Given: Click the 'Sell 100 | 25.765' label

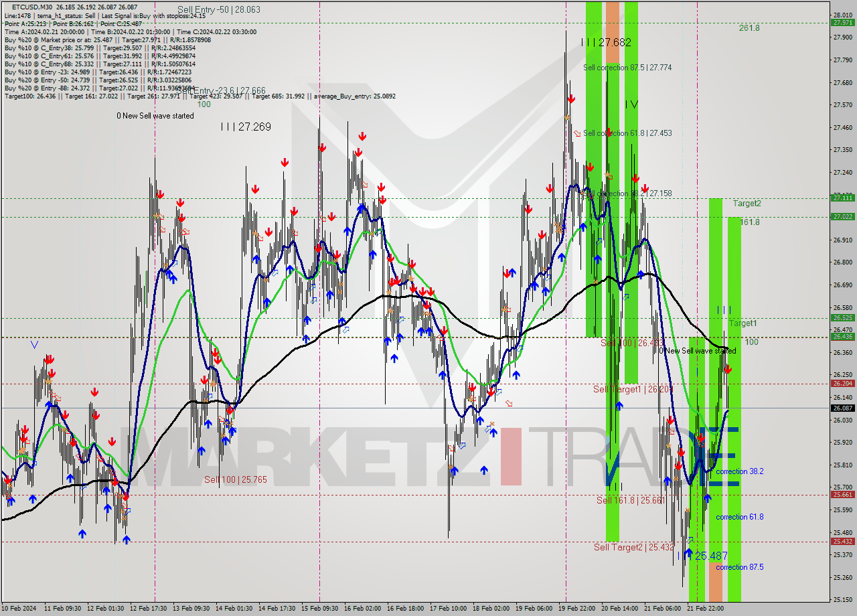Looking at the screenshot, I should [x=236, y=480].
